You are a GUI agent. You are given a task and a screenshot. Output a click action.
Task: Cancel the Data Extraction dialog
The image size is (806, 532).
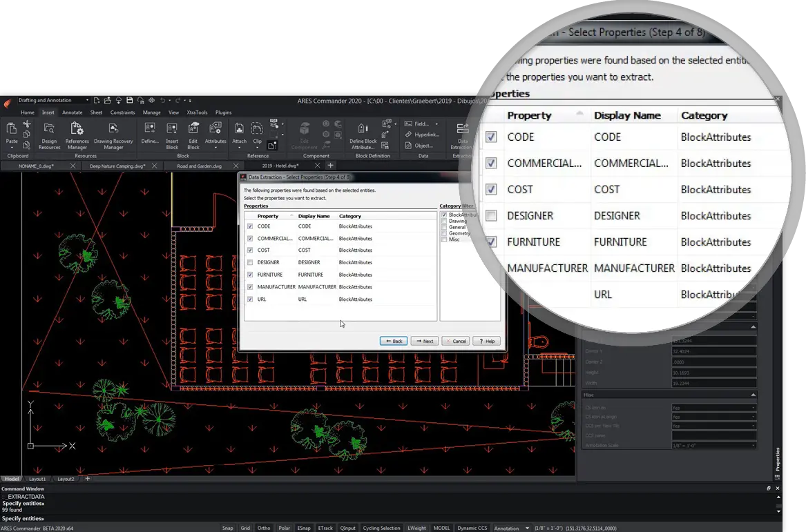pyautogui.click(x=455, y=341)
